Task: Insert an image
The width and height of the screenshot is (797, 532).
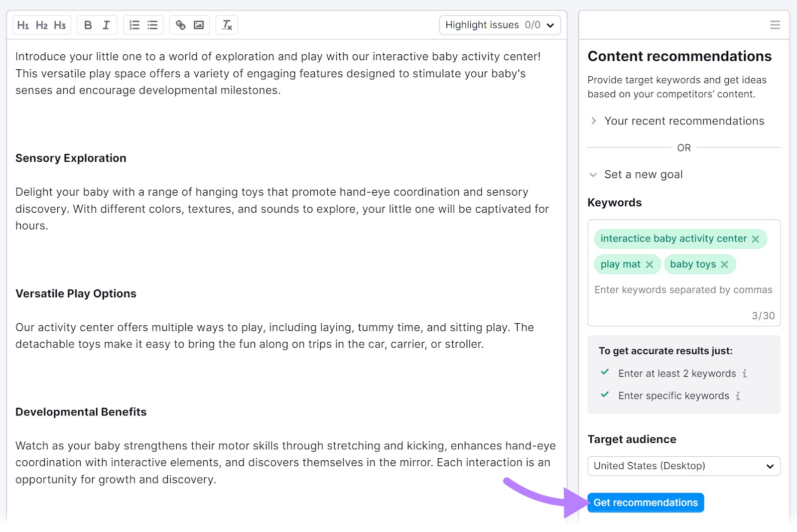Action: 199,25
